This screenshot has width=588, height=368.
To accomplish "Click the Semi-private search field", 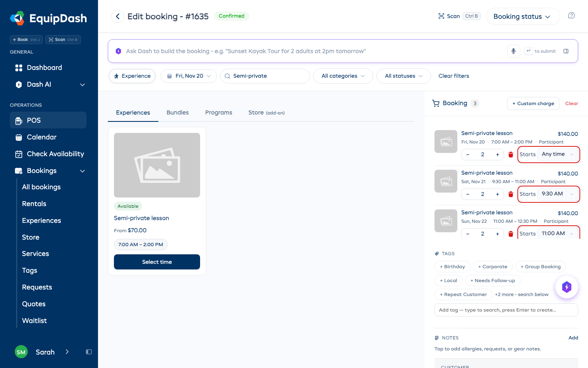I will (265, 76).
